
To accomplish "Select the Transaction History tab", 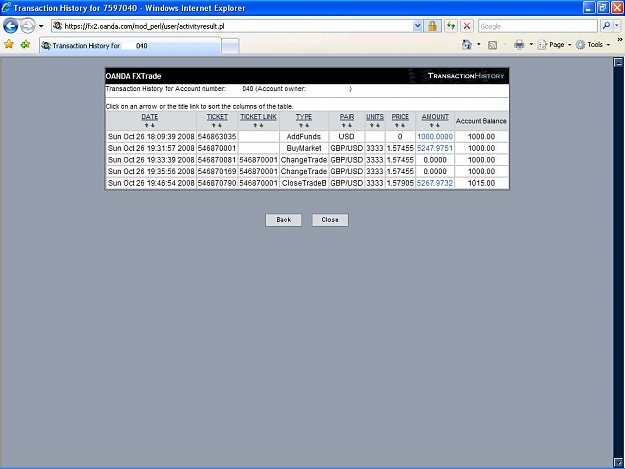I will pos(130,46).
